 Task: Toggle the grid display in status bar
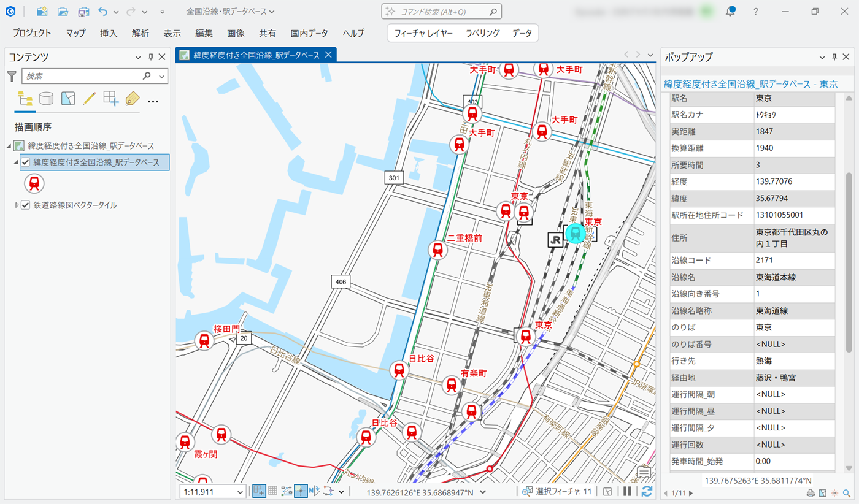coord(273,491)
